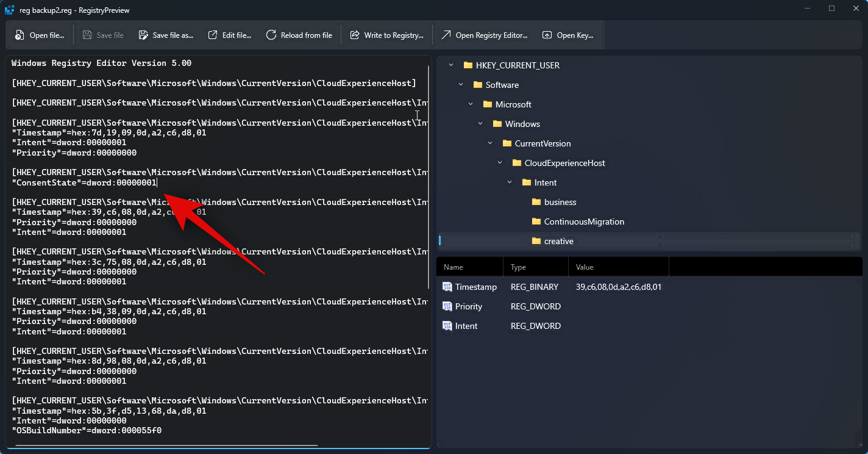868x454 pixels.
Task: Collapse the Intent folder chevron
Action: click(x=510, y=182)
